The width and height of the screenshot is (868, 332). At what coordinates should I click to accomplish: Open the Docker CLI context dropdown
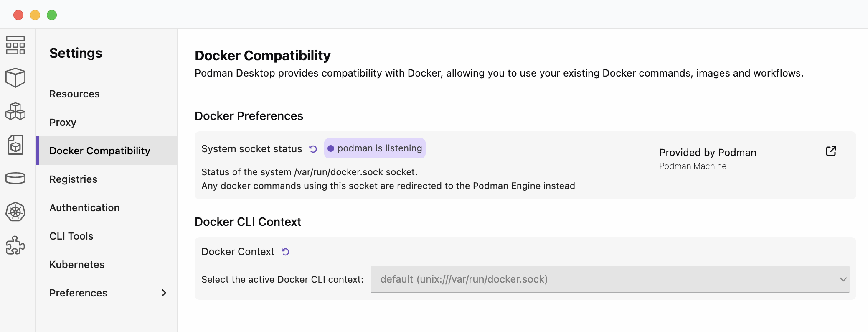pos(609,279)
